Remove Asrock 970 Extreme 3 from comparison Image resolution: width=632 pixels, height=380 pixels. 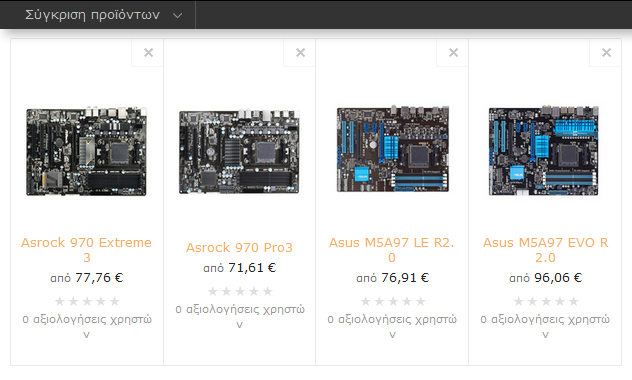148,52
